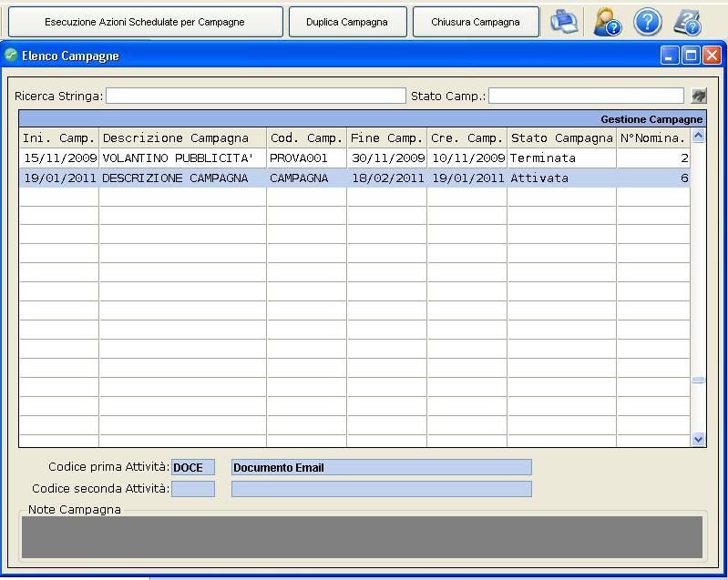Click the table scrollbar thumb
Viewport: 728px width, 580px height.
coord(698,380)
